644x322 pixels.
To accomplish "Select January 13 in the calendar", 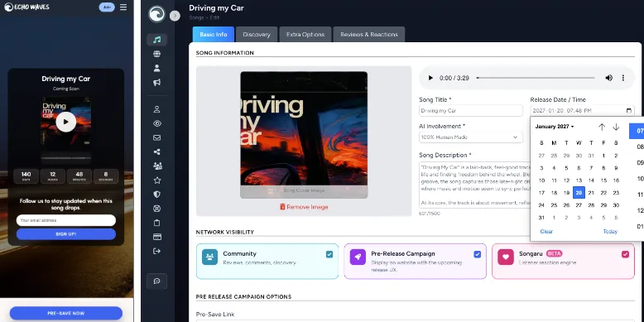I will [579, 180].
